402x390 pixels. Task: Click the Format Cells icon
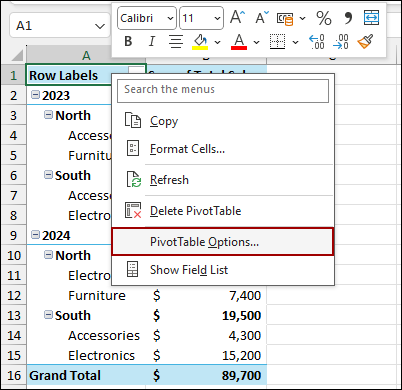pyautogui.click(x=133, y=148)
